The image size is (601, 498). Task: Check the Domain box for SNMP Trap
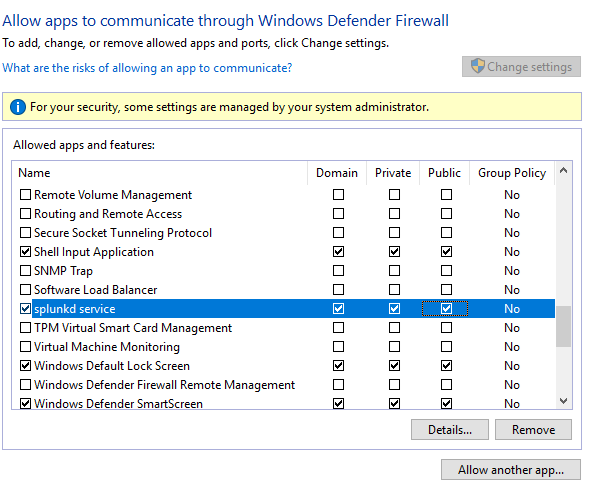[x=338, y=271]
